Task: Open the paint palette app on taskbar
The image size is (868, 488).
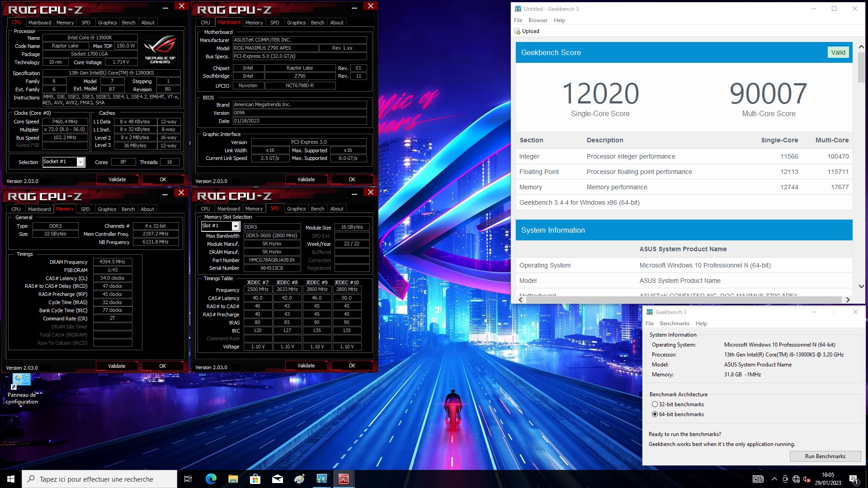Action: point(299,479)
